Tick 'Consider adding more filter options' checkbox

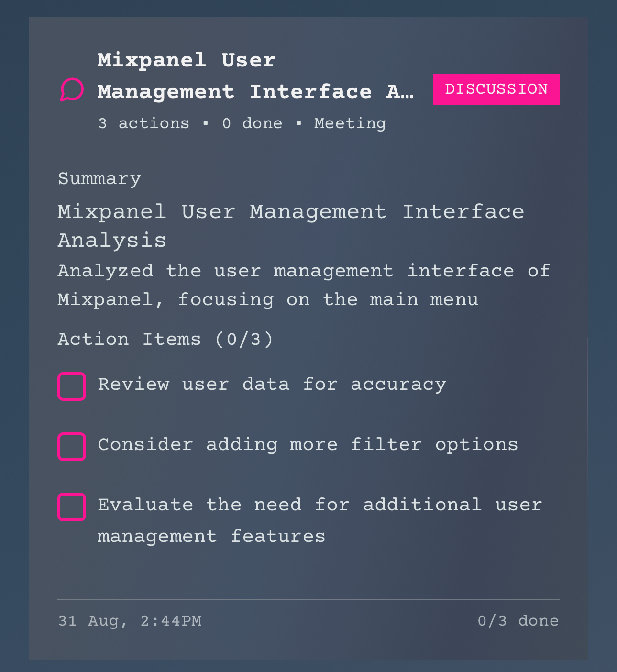coord(72,446)
